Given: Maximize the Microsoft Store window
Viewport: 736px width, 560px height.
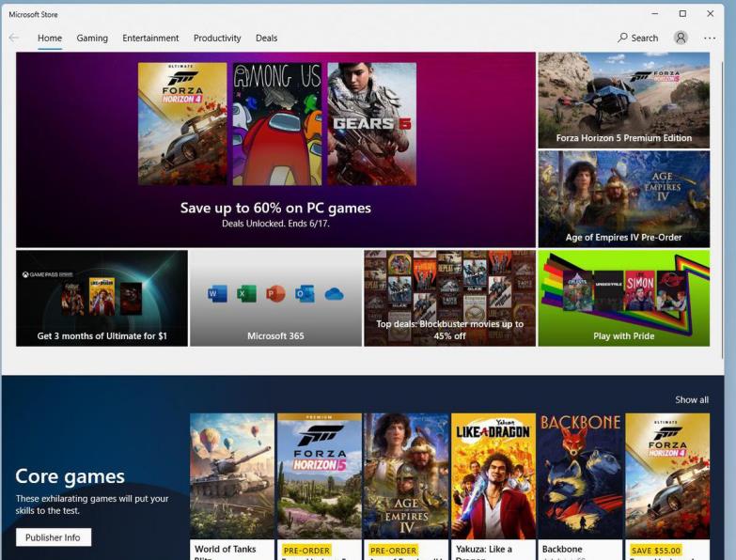Looking at the screenshot, I should click(x=682, y=14).
